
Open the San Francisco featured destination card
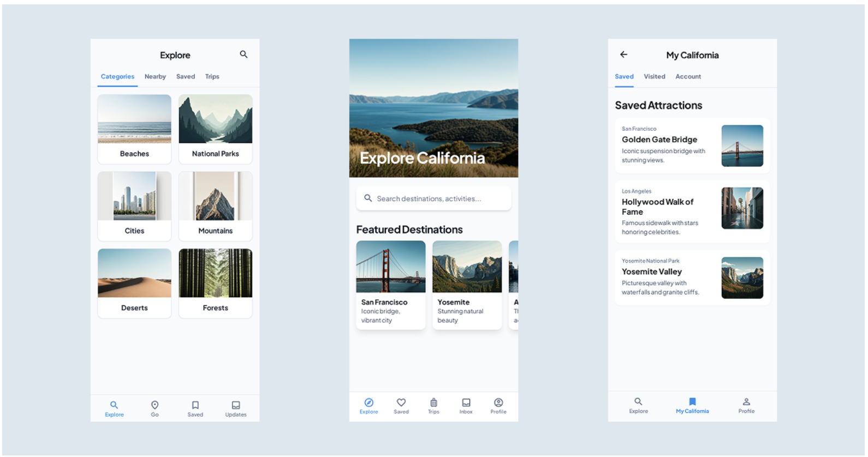tap(391, 285)
